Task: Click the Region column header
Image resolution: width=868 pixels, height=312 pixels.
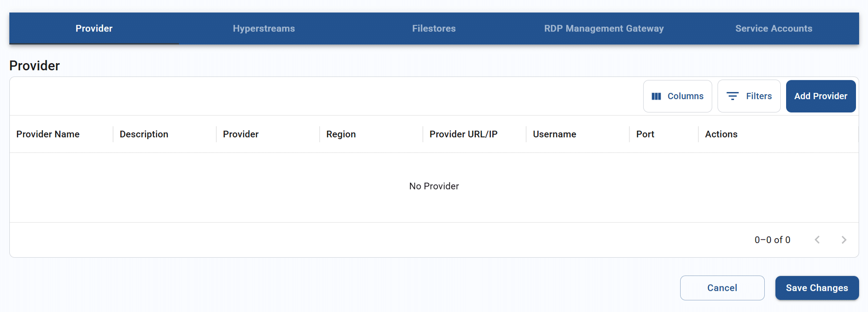Action: pos(341,134)
